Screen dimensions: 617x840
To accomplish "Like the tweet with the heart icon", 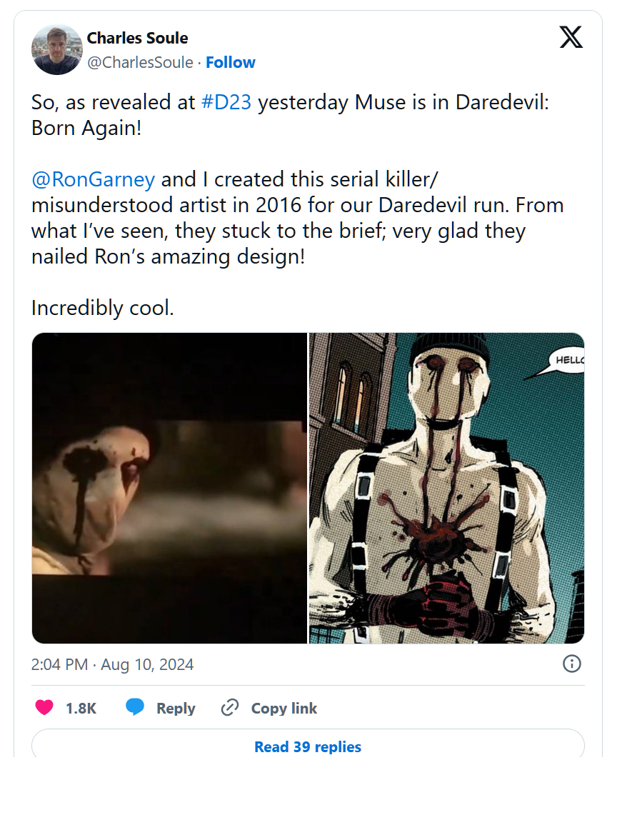I will point(44,708).
